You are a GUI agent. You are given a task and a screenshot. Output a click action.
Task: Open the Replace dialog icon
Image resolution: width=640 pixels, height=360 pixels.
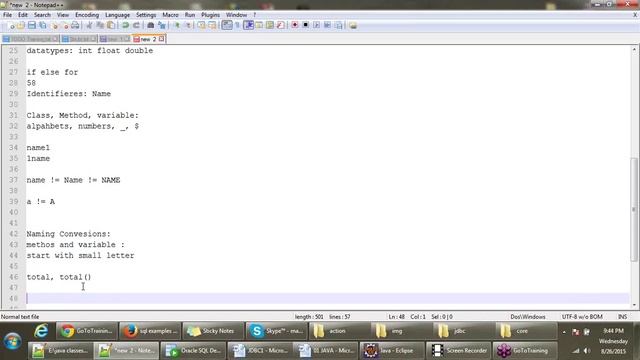coord(162,25)
